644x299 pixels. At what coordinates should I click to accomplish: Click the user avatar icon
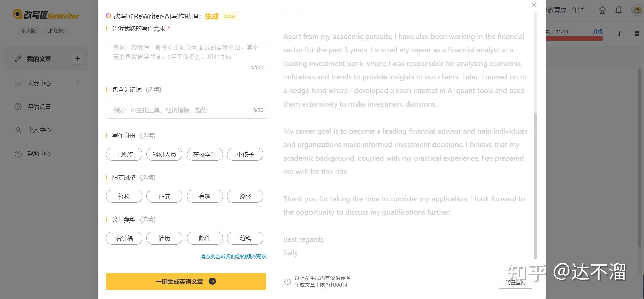(x=637, y=10)
